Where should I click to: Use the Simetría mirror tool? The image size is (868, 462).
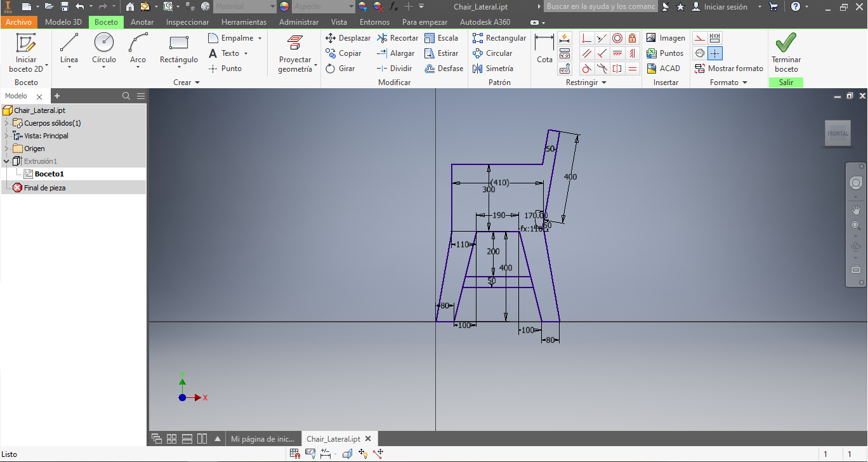(x=493, y=69)
